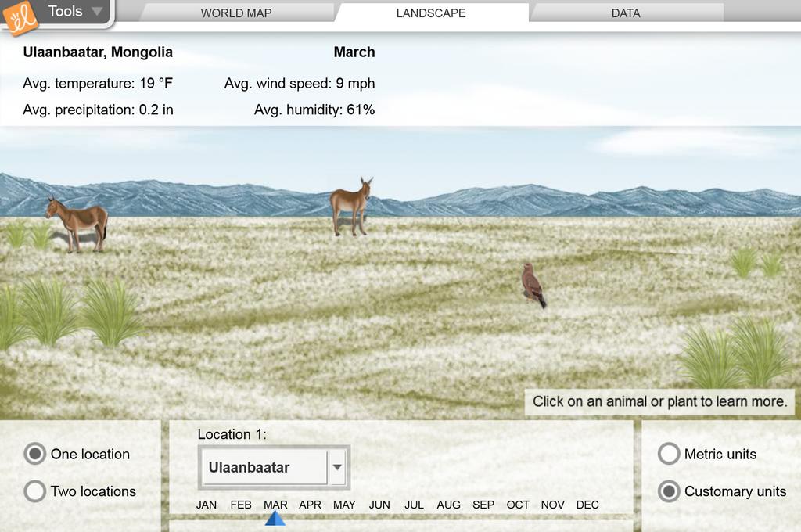Viewport: 801px width, 532px height.
Task: Open the Data tab
Action: 625,13
